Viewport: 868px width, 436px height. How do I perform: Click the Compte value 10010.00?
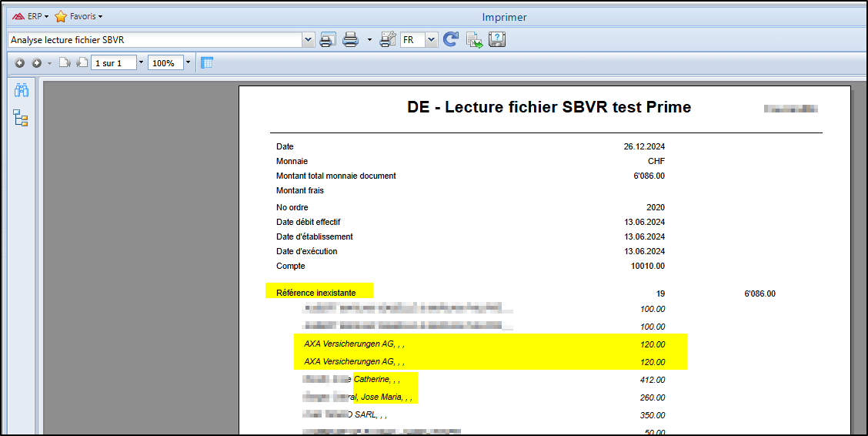point(648,266)
